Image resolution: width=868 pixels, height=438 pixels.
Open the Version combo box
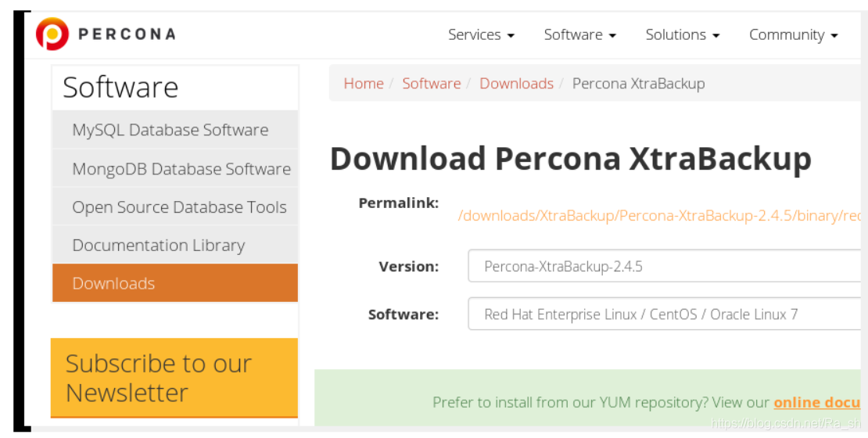pos(664,266)
